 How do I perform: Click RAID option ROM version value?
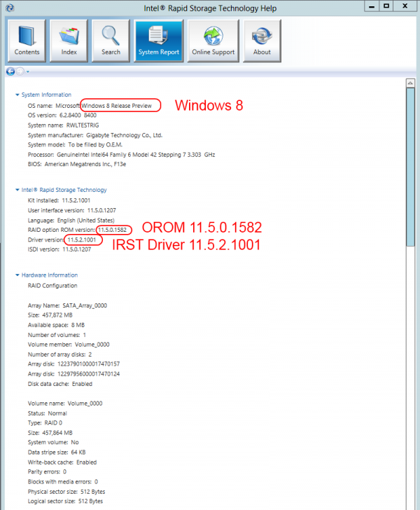coord(113,230)
